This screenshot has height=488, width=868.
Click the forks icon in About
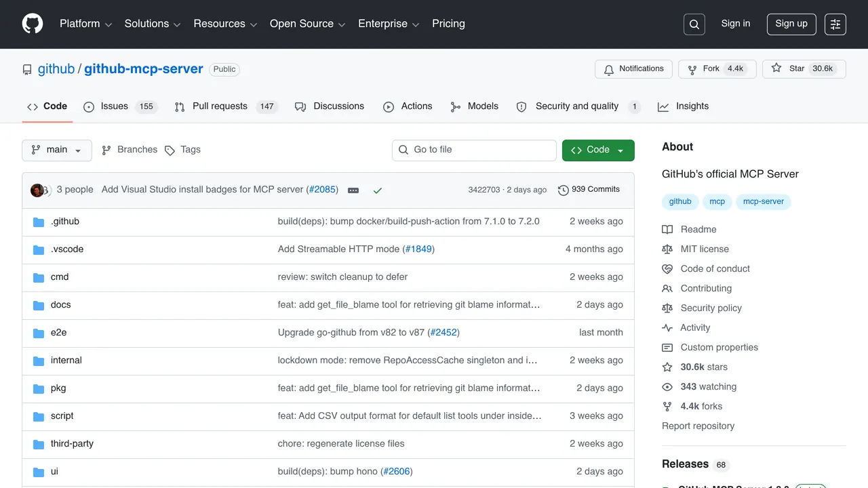(x=667, y=407)
